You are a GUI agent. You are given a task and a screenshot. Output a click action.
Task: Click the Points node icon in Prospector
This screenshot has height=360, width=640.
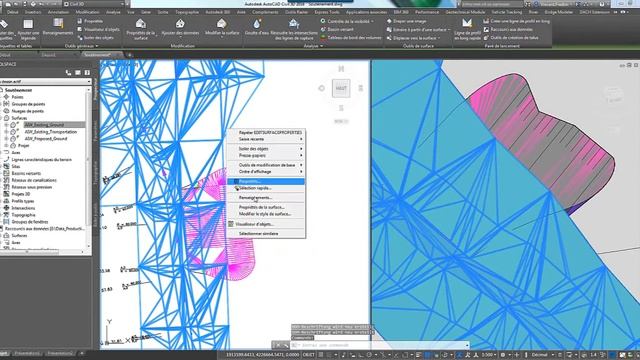7,97
